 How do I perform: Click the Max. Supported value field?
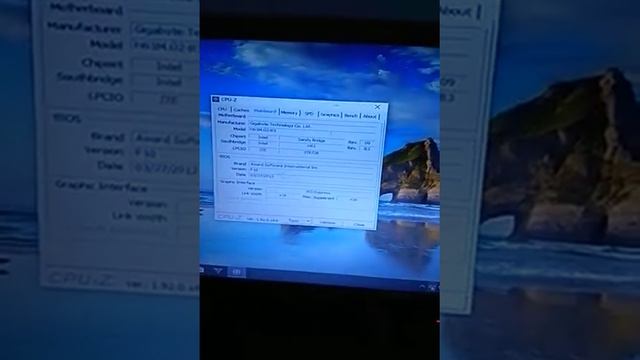coord(353,200)
